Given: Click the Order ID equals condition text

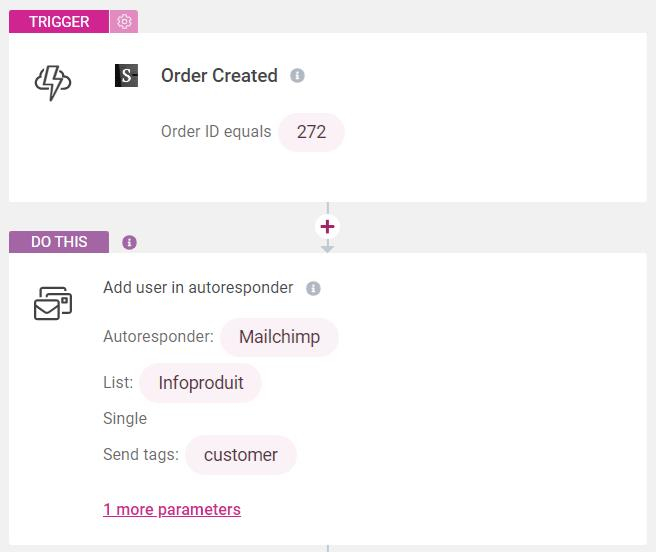Looking at the screenshot, I should (x=216, y=132).
